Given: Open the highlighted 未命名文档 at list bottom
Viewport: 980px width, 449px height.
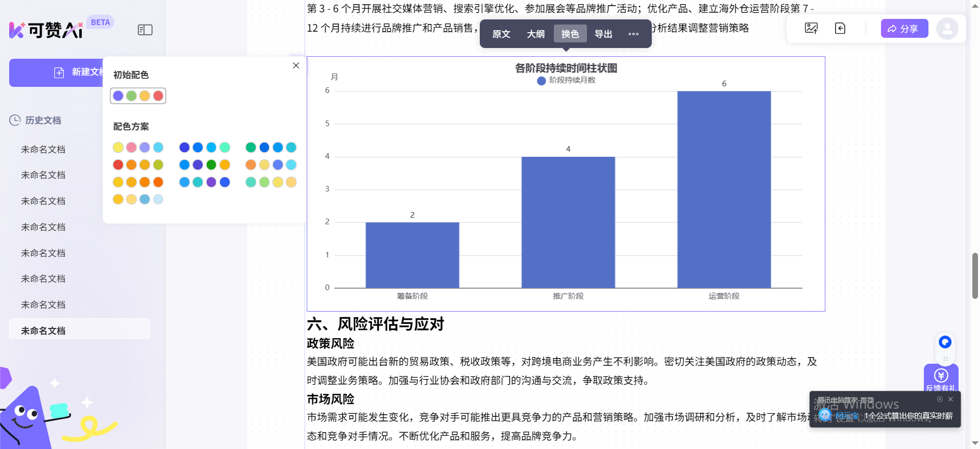Looking at the screenshot, I should tap(80, 330).
